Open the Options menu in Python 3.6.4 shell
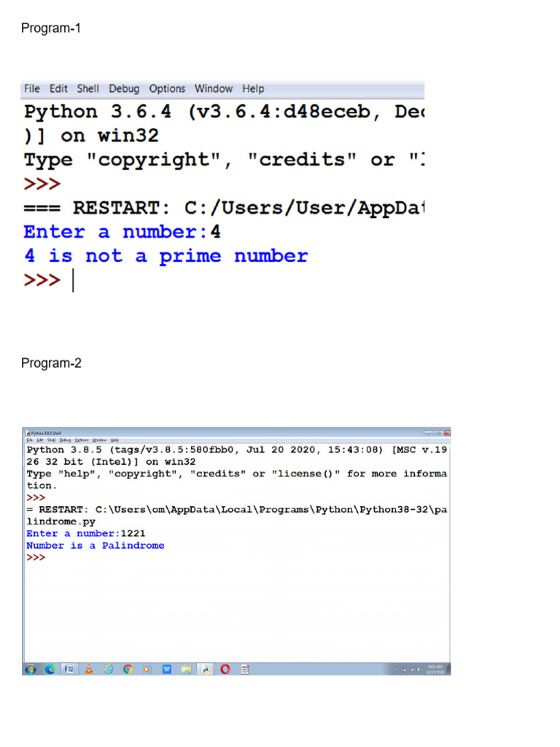The image size is (560, 747). (x=167, y=88)
